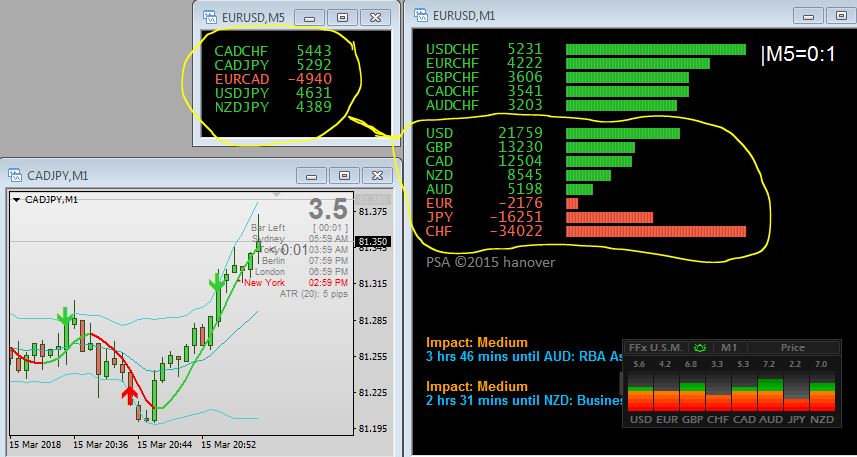The width and height of the screenshot is (857, 457).
Task: Close the EURUSD,M5 window
Action: pyautogui.click(x=375, y=17)
